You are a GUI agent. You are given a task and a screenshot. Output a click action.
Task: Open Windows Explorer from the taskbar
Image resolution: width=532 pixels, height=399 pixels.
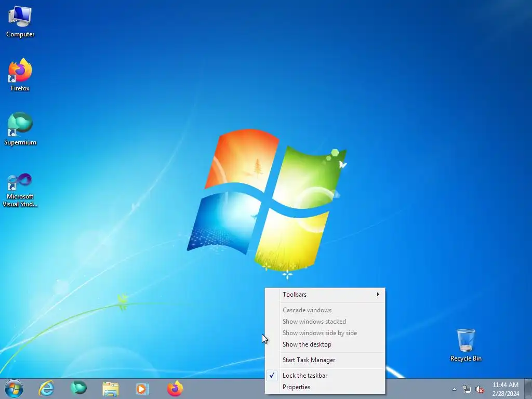coord(111,389)
